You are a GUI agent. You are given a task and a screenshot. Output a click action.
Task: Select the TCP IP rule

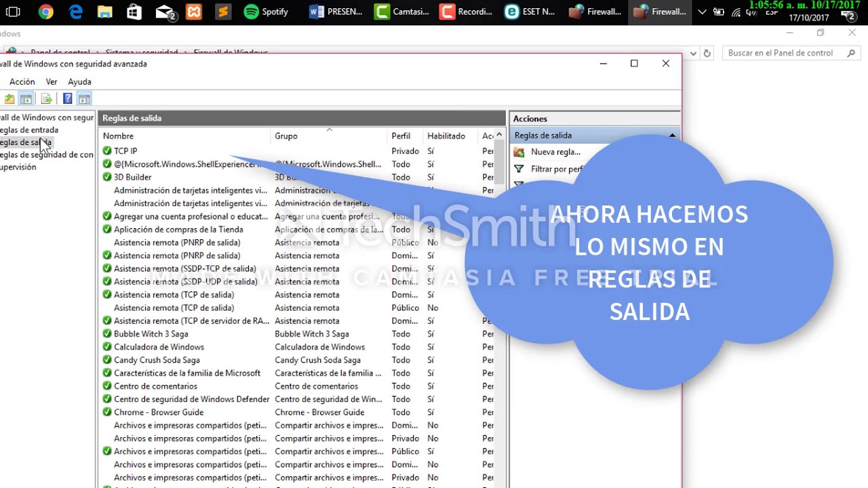click(x=125, y=151)
